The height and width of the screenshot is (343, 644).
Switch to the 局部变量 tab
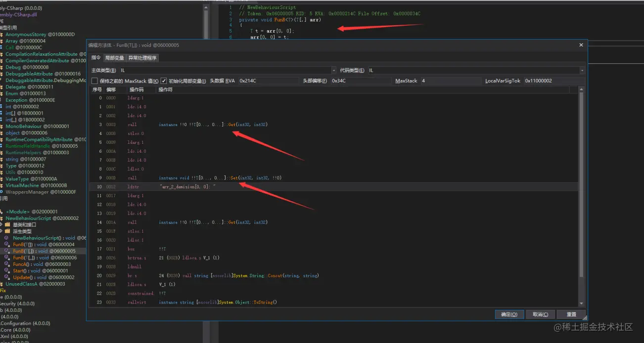(114, 58)
